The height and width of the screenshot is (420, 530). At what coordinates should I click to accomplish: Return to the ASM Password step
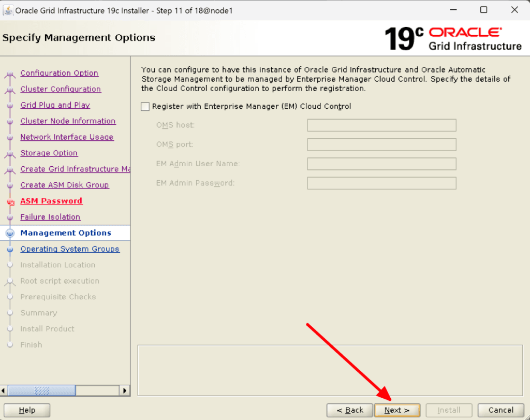point(51,201)
